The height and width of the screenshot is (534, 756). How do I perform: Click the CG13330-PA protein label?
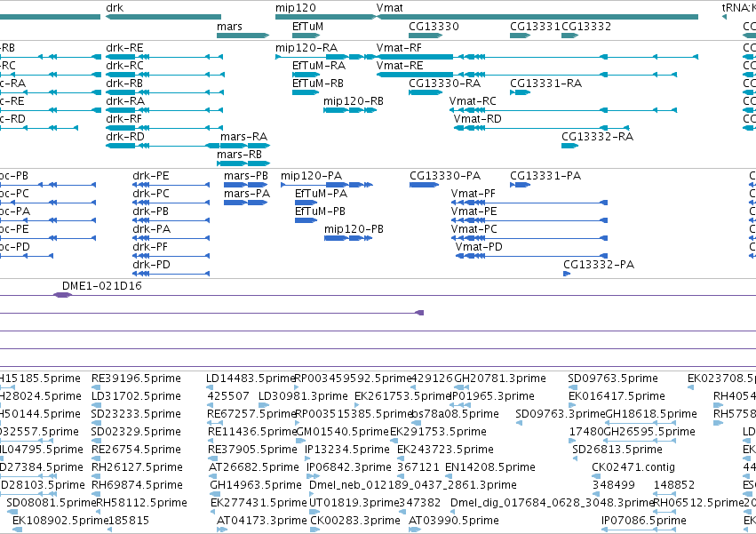point(445,176)
